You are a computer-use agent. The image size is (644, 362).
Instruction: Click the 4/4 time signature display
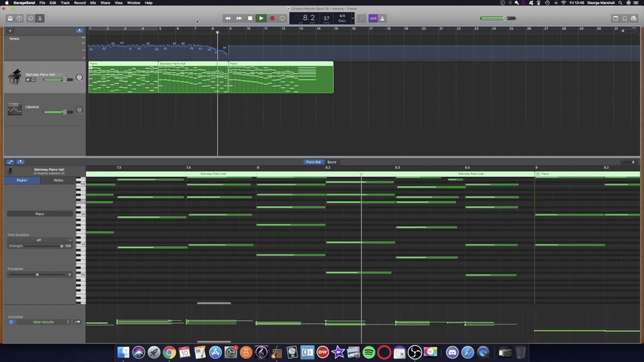[x=342, y=16]
